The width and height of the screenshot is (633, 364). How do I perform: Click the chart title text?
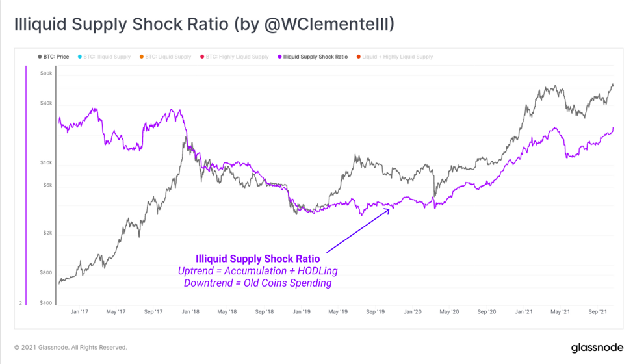coord(204,24)
